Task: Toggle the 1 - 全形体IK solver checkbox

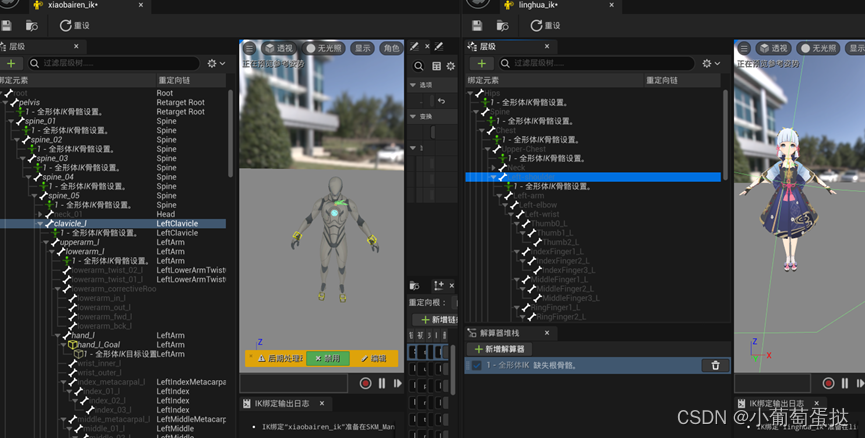Action: (477, 365)
